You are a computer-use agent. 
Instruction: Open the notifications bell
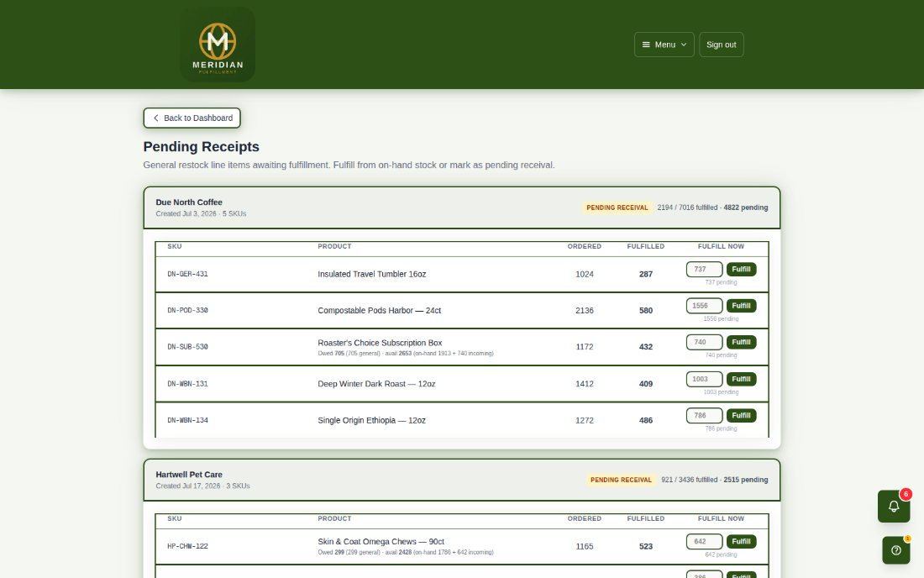pyautogui.click(x=894, y=506)
